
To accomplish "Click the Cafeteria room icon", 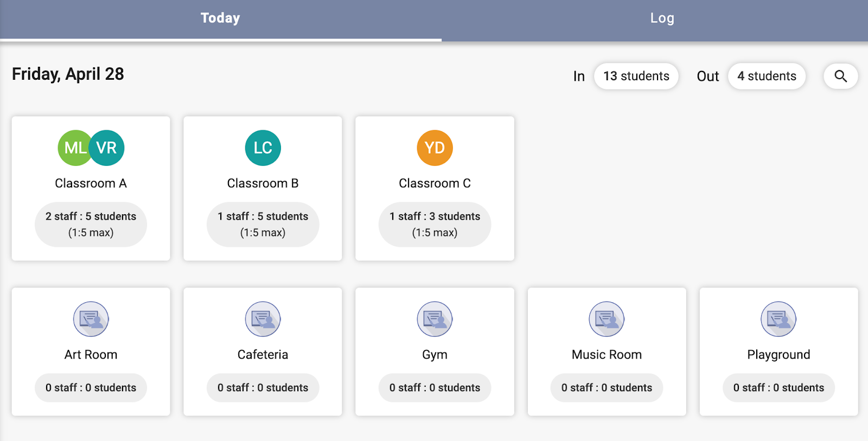I will click(x=263, y=319).
